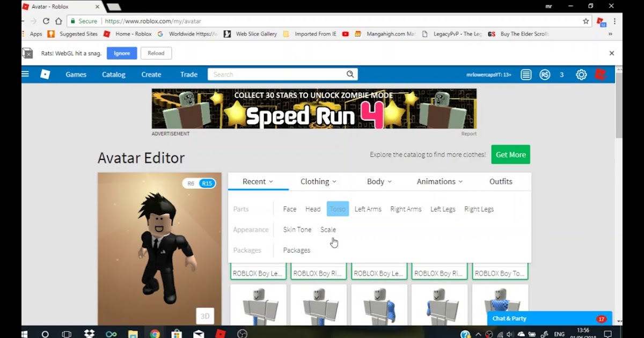Screen dimensions: 644x338
Task: Reload the page in Chrome
Action: click(46, 21)
